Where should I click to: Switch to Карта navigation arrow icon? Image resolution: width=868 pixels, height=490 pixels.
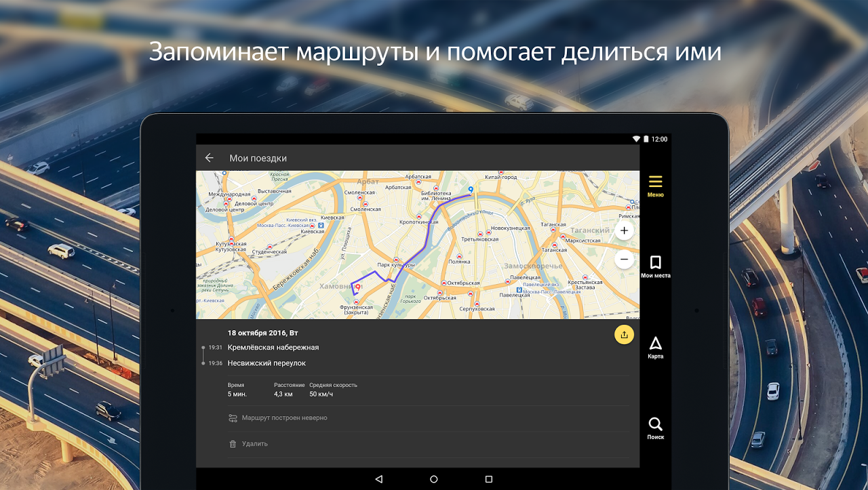point(655,343)
